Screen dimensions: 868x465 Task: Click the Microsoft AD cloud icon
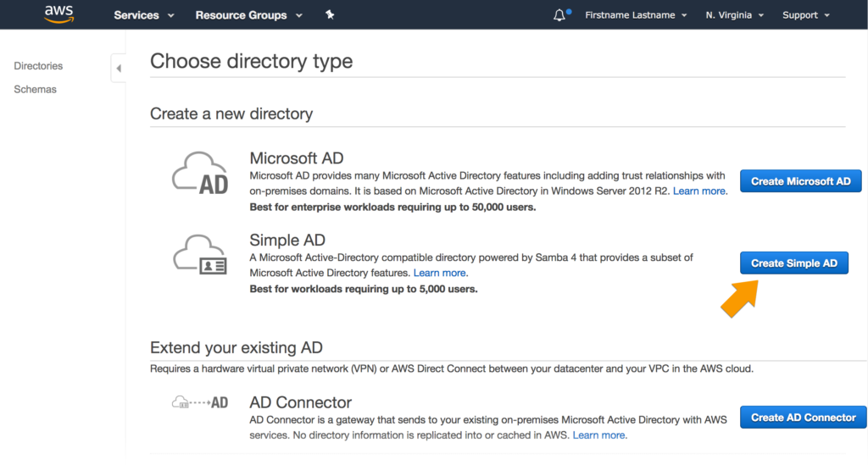[x=200, y=173]
